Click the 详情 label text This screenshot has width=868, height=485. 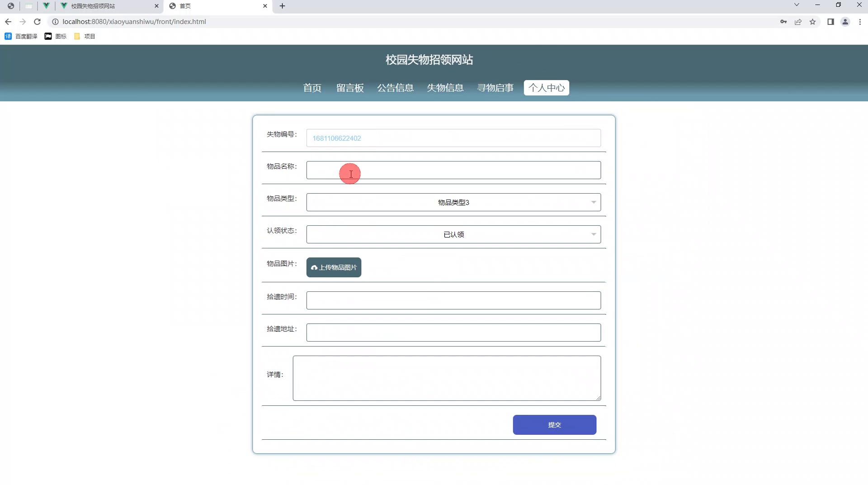click(x=275, y=375)
